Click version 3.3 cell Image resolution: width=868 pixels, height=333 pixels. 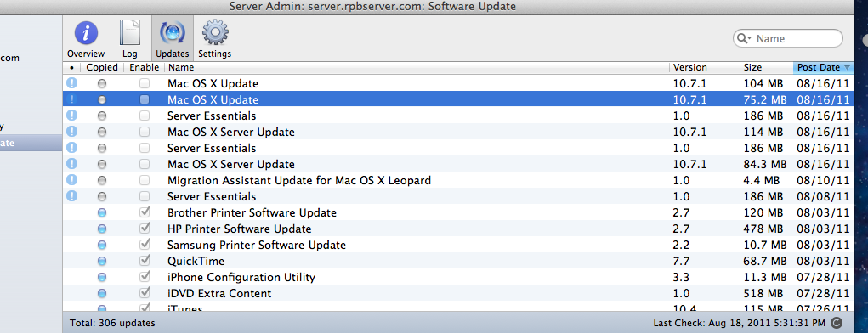(681, 277)
